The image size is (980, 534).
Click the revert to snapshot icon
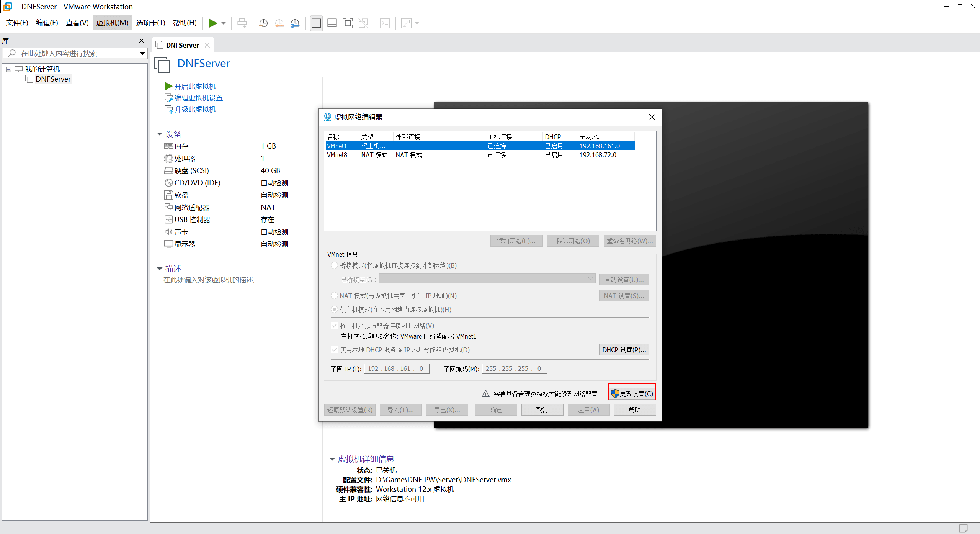click(x=279, y=23)
